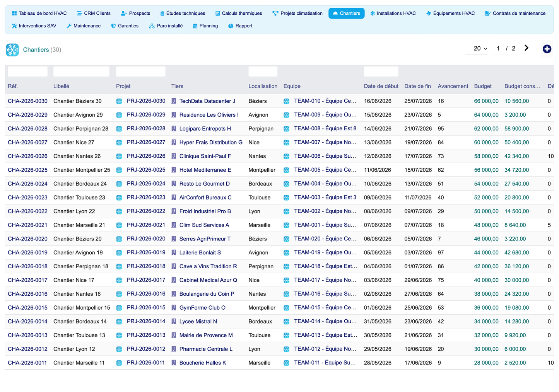Open Rapport tab
Image resolution: width=559 pixels, height=392 pixels.
240,26
